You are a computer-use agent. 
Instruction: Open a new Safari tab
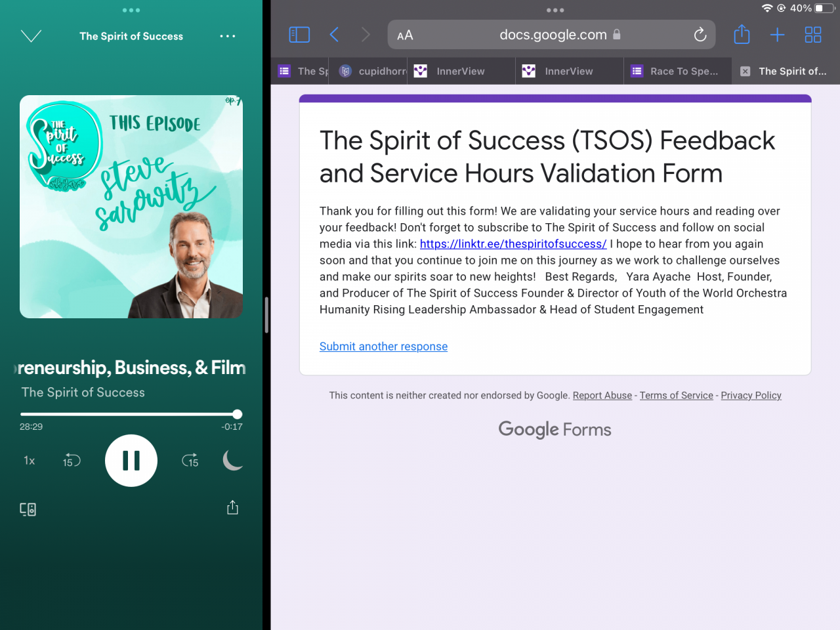[x=777, y=35]
